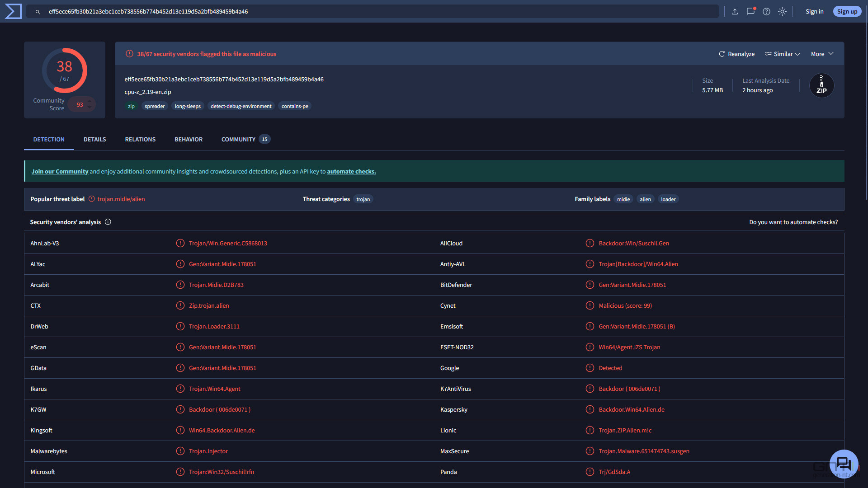Expand the More dropdown menu

(x=822, y=54)
